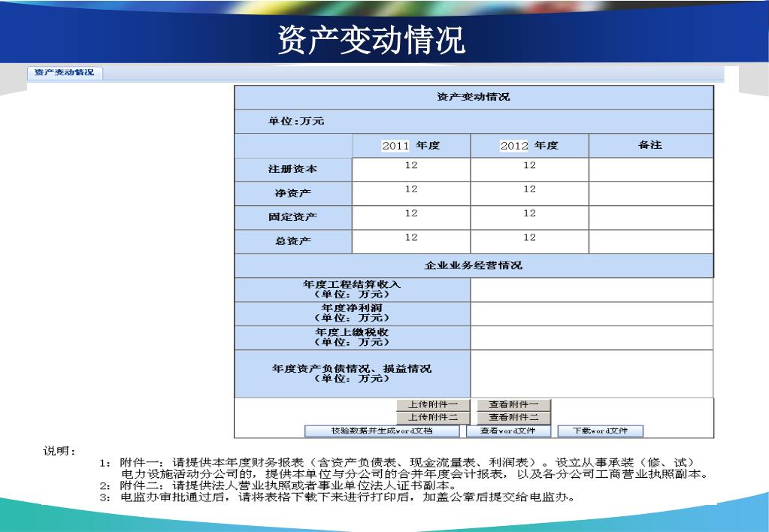Image resolution: width=769 pixels, height=532 pixels.
Task: Click the 净资产 field for 2012
Action: 530,193
